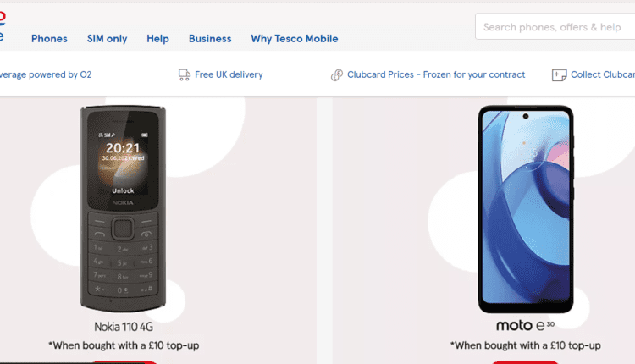635x364 pixels.
Task: Open the Business menu item
Action: (210, 39)
